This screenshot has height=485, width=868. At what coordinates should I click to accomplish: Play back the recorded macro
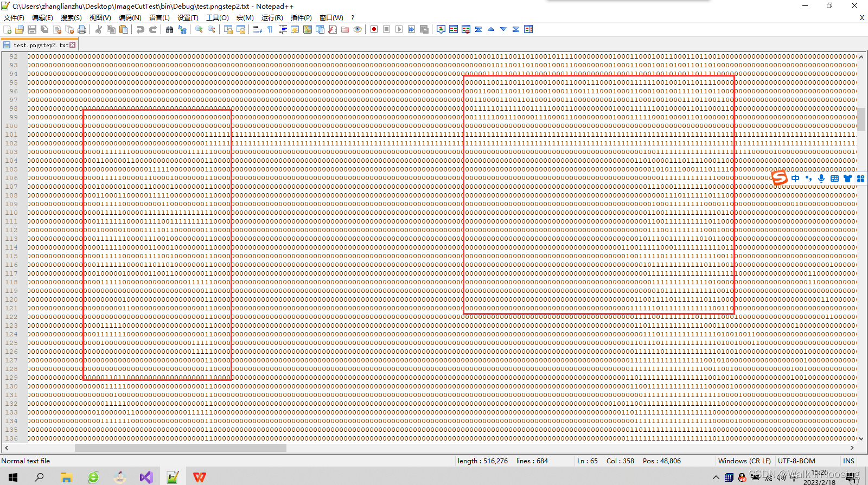click(399, 29)
